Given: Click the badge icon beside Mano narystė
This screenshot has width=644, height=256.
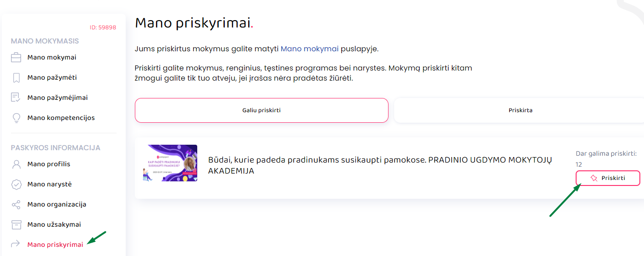Looking at the screenshot, I should [17, 185].
